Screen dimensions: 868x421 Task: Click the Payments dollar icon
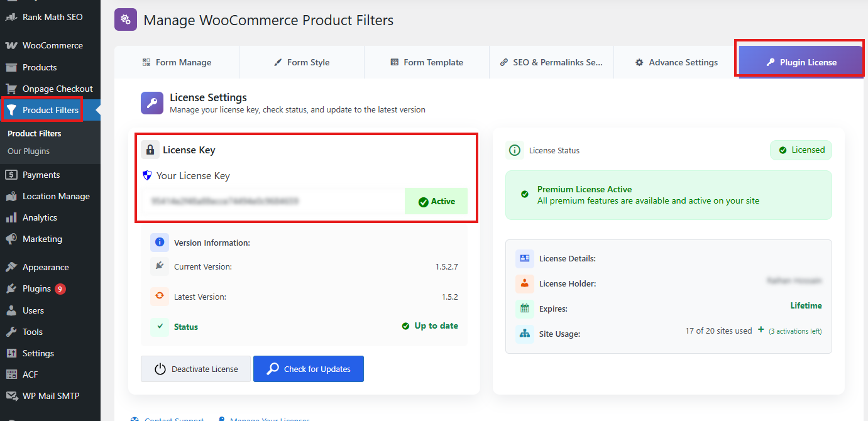coord(11,175)
